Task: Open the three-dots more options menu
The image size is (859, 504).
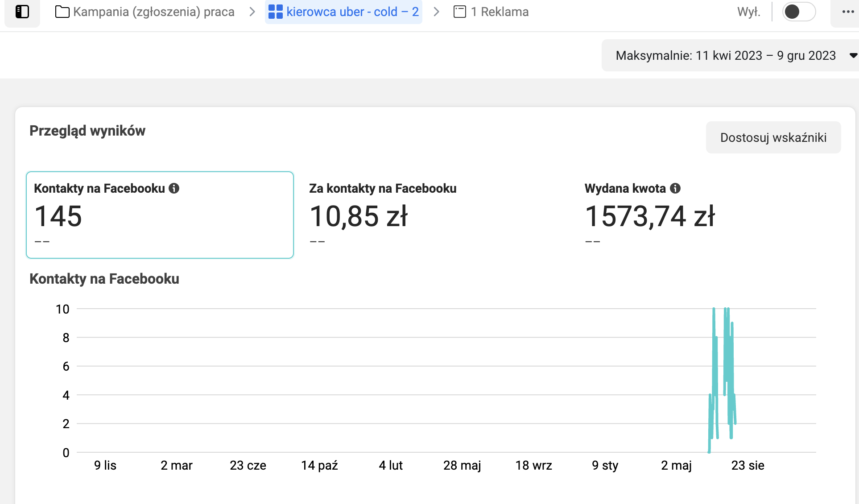Action: (x=847, y=12)
